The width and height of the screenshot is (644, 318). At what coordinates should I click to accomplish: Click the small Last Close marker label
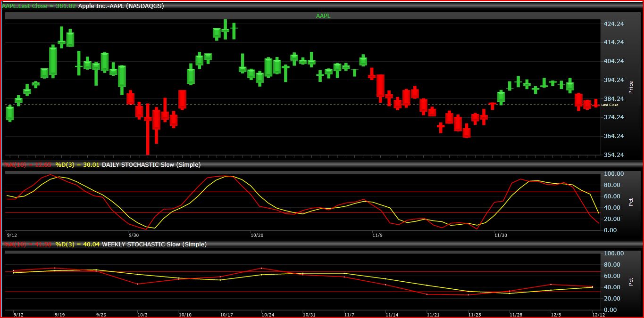(610, 105)
